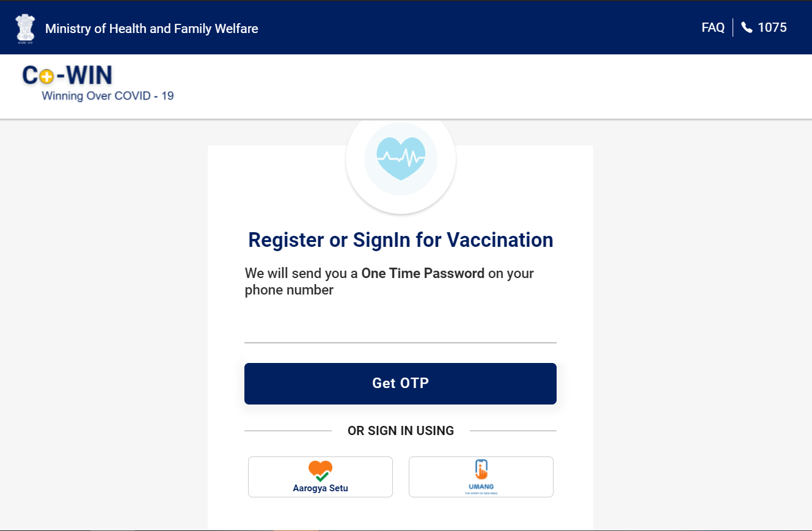Click the phone handset icon
812x531 pixels.
click(747, 27)
